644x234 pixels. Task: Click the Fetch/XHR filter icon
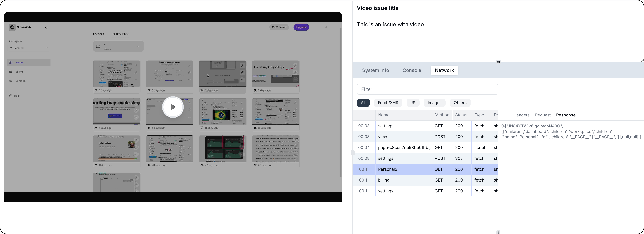click(388, 103)
